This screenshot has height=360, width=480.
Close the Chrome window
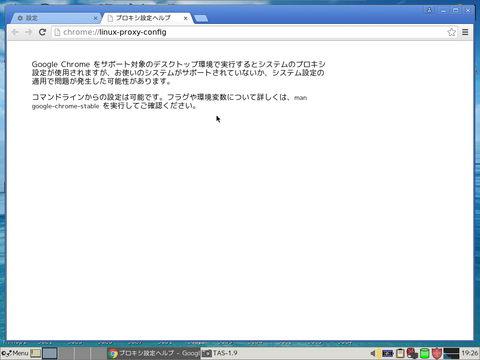(x=468, y=10)
